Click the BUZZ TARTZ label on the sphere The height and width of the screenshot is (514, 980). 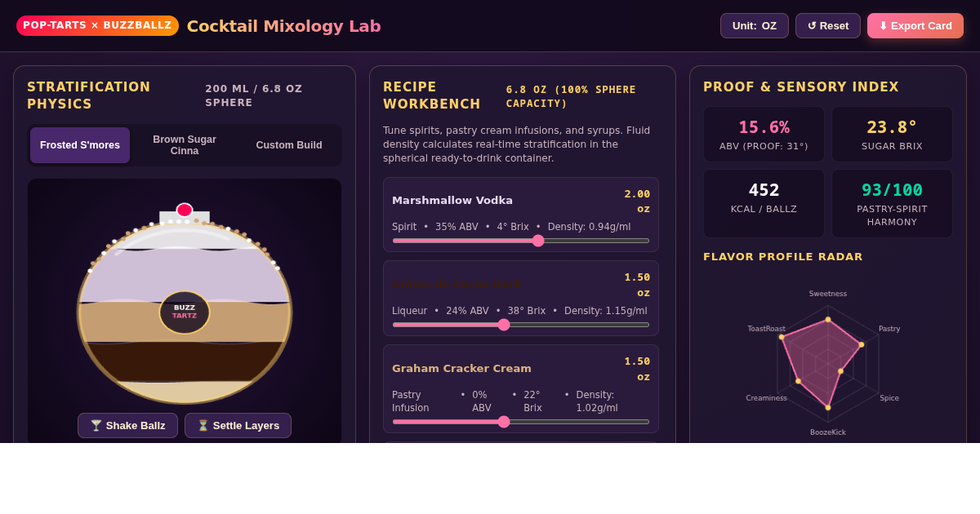point(185,312)
